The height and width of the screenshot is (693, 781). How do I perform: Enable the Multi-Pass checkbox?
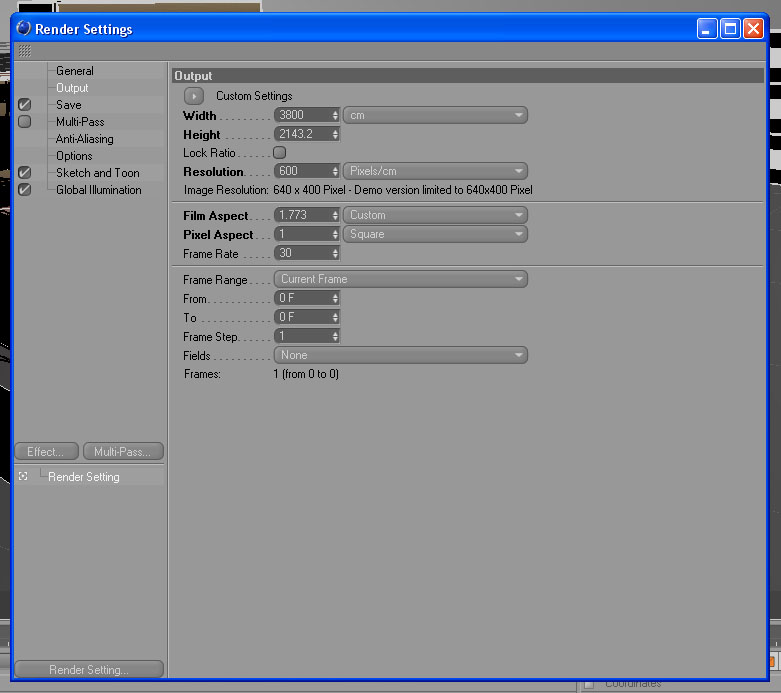click(24, 122)
